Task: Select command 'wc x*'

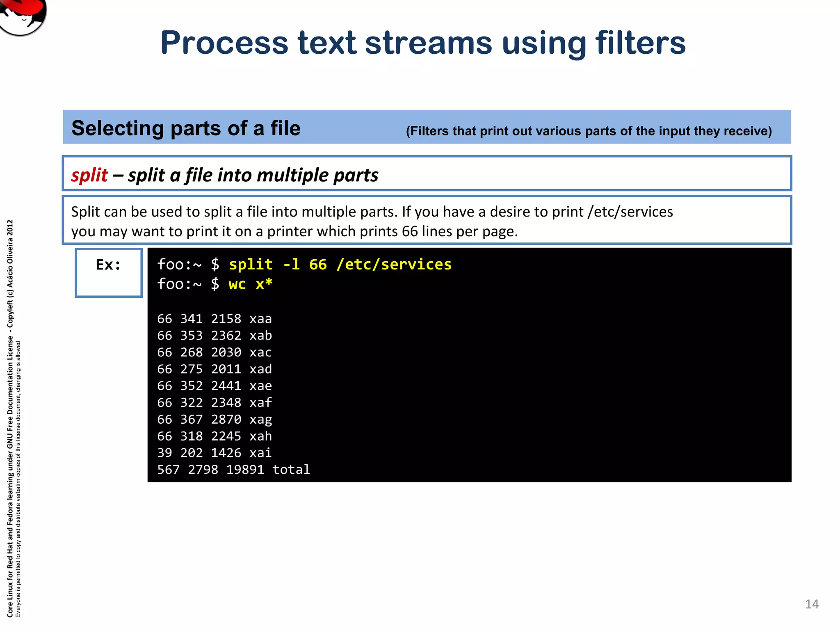Action: point(251,284)
